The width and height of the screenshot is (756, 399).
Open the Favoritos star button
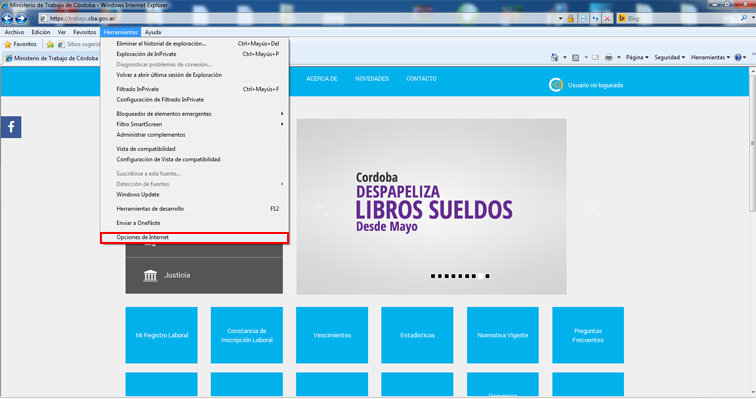(x=20, y=44)
